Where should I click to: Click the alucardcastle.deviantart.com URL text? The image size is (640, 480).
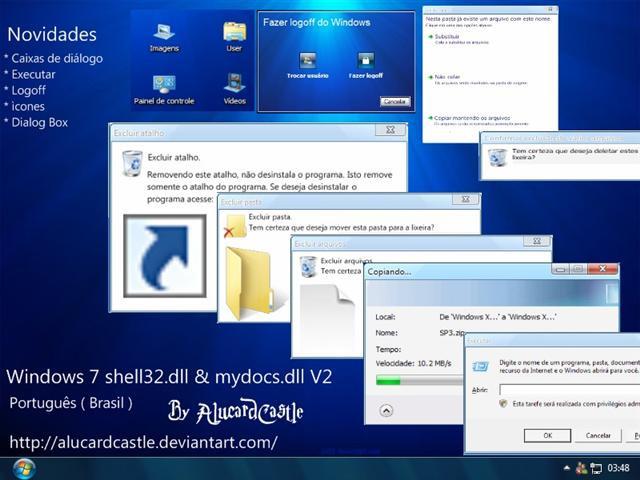tap(143, 442)
